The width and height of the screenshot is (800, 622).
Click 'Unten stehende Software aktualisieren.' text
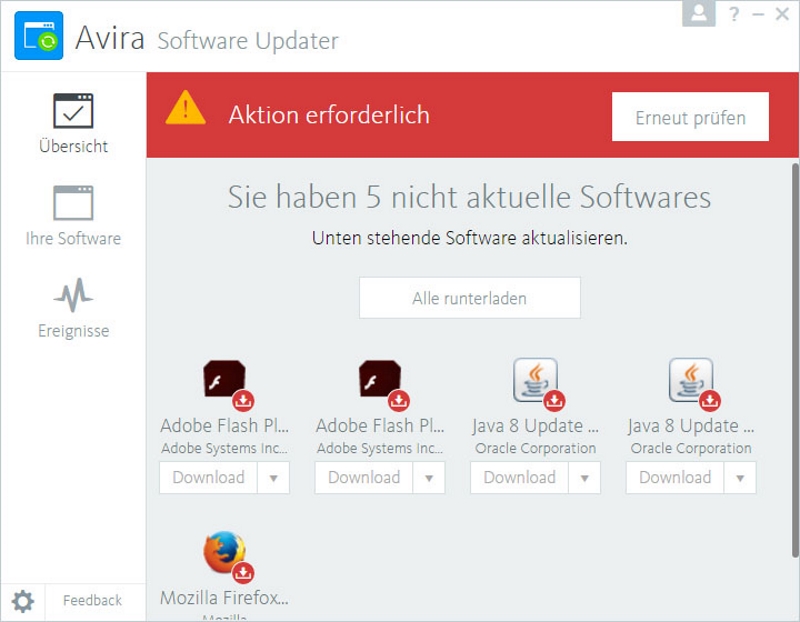click(x=470, y=238)
